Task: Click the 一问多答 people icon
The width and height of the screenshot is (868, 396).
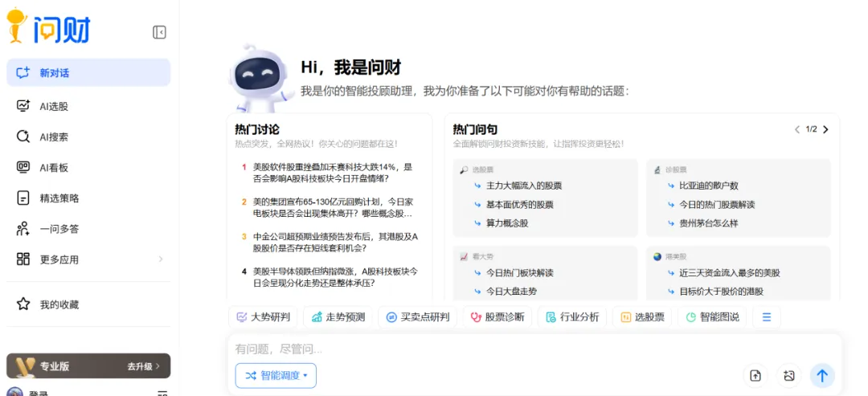Action: pyautogui.click(x=23, y=229)
